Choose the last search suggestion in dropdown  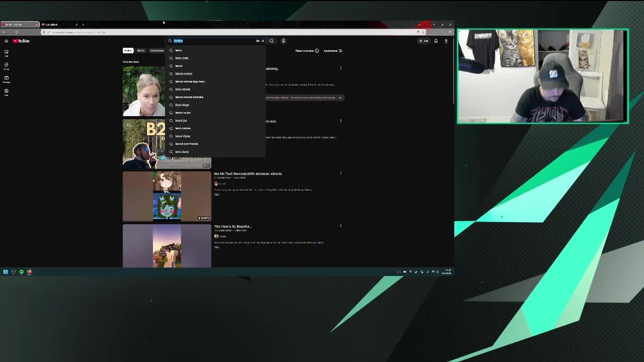(x=215, y=151)
